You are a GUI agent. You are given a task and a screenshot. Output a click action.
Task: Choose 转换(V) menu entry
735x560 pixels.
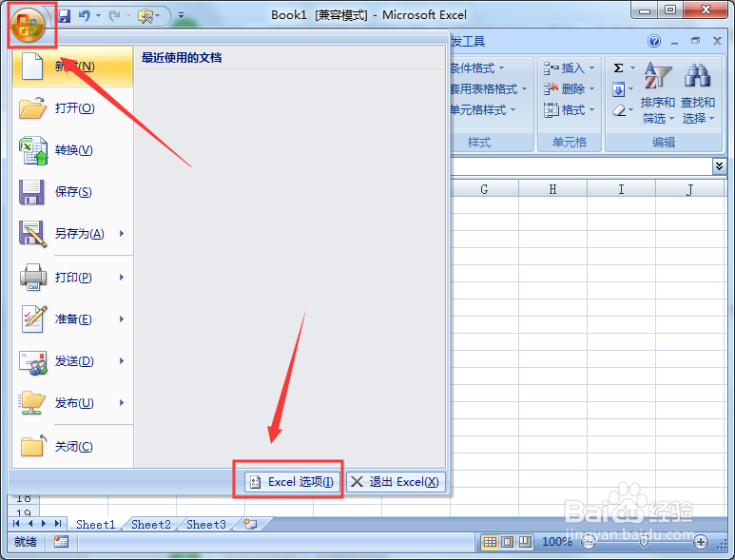[72, 150]
